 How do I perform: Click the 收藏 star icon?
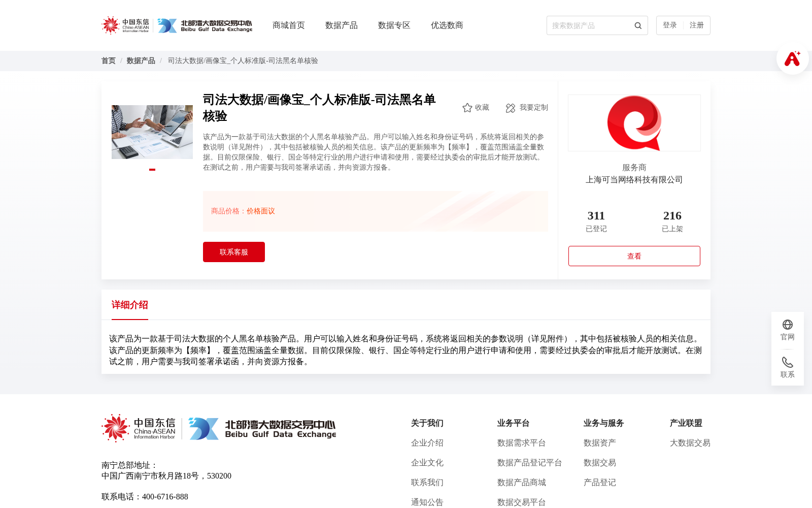(467, 108)
